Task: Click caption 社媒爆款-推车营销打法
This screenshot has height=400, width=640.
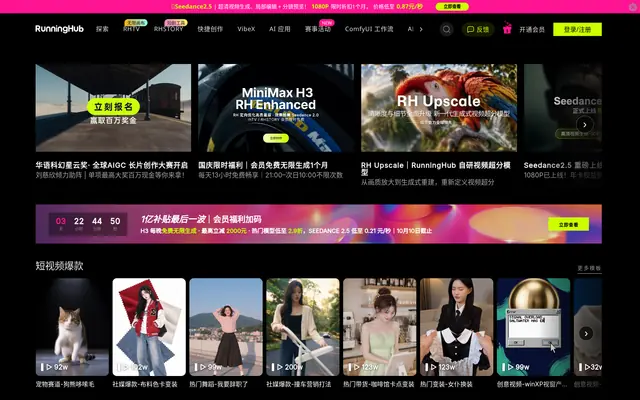Action: [x=299, y=384]
